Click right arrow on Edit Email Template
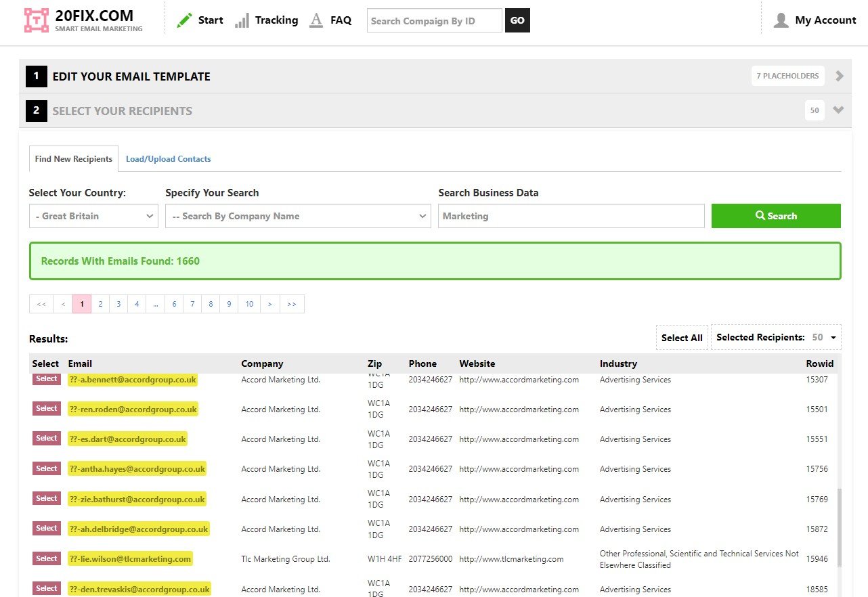868x597 pixels. click(840, 76)
